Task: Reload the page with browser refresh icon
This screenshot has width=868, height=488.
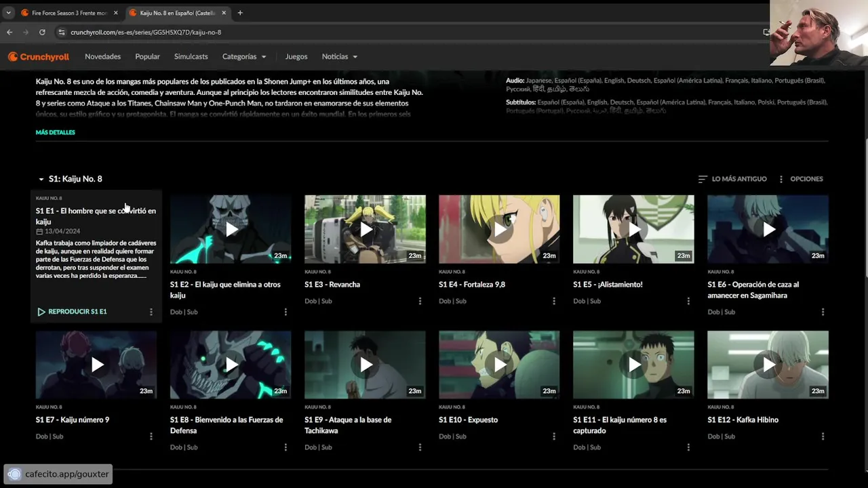Action: click(42, 32)
